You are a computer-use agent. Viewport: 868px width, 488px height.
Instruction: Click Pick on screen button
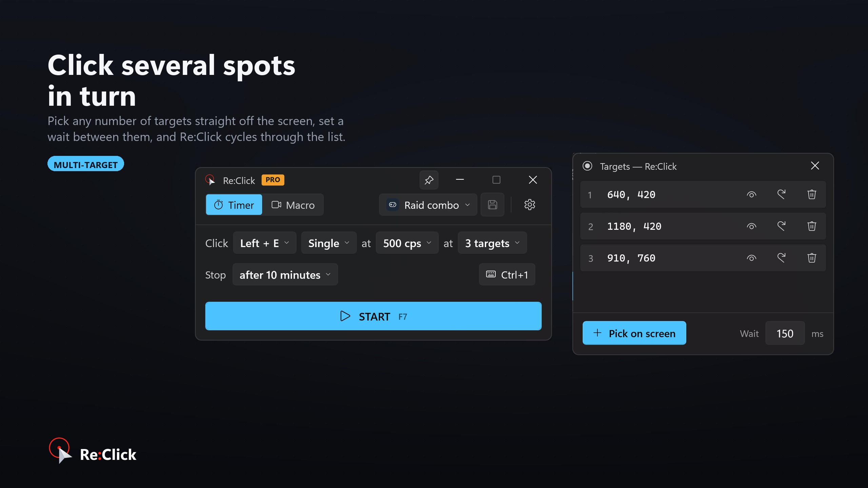[634, 333]
